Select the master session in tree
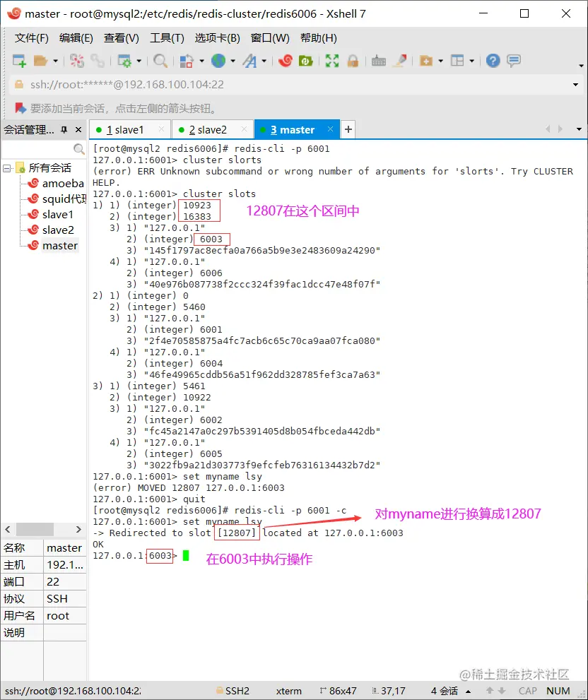 pyautogui.click(x=53, y=246)
